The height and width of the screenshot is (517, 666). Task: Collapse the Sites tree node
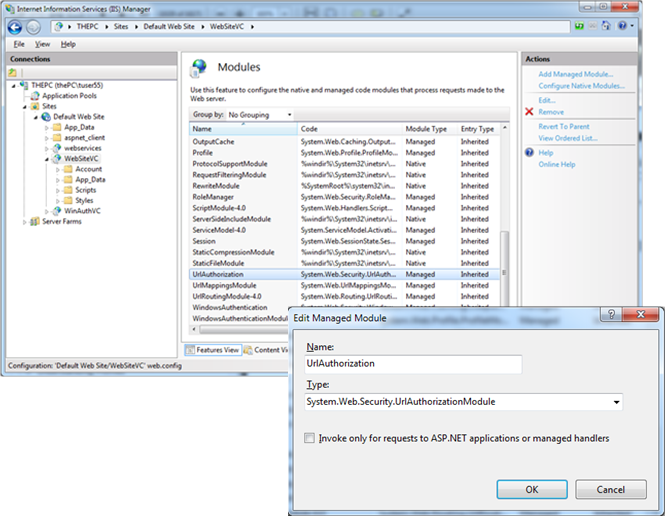click(25, 107)
